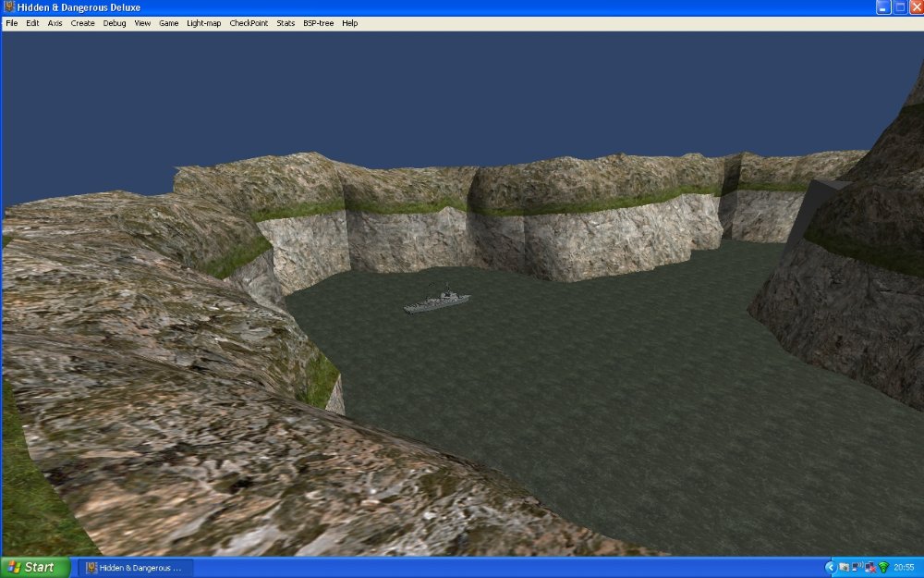Open the Windows Start menu
The width and height of the screenshot is (924, 578).
[35, 568]
